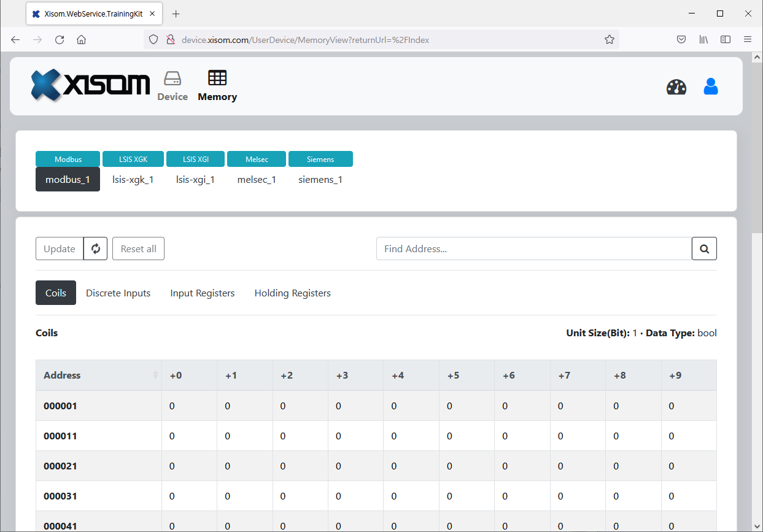763x532 pixels.
Task: Switch to siemens_1 device tab
Action: (x=320, y=179)
